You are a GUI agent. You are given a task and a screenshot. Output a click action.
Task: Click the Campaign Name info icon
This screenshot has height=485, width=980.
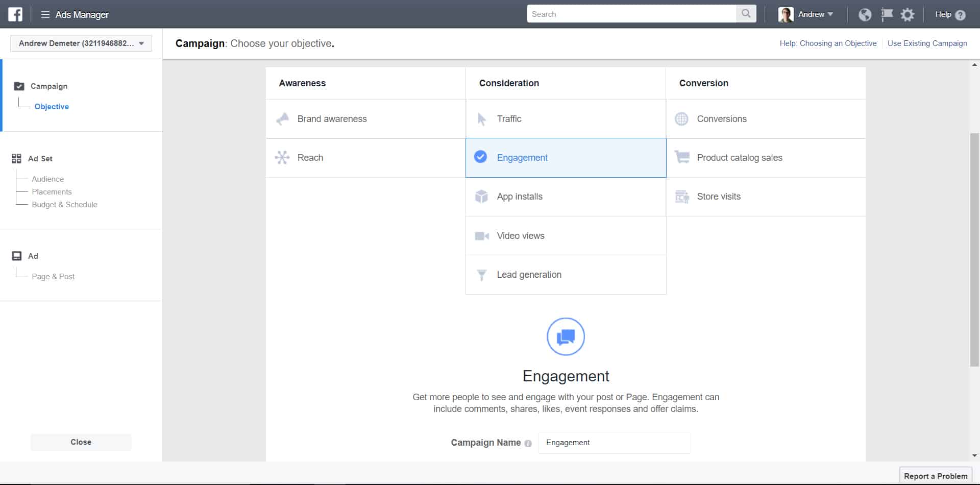(x=528, y=444)
